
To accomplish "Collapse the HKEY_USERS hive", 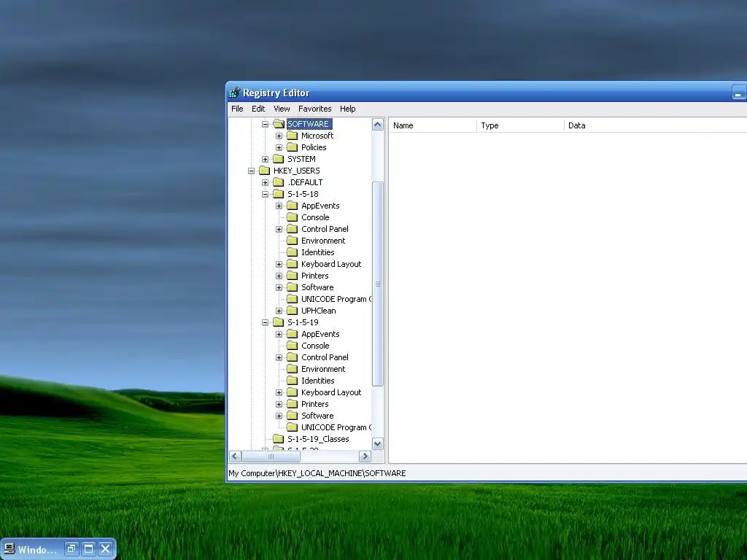I will [252, 171].
